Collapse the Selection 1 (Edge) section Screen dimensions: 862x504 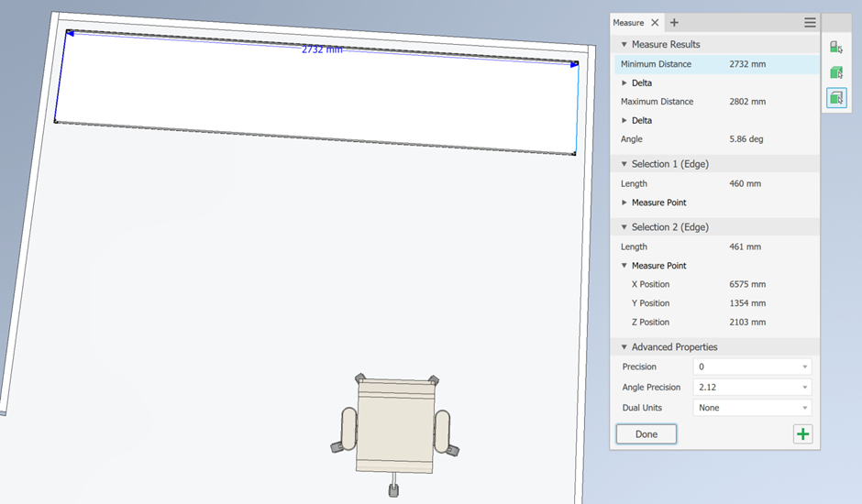624,164
